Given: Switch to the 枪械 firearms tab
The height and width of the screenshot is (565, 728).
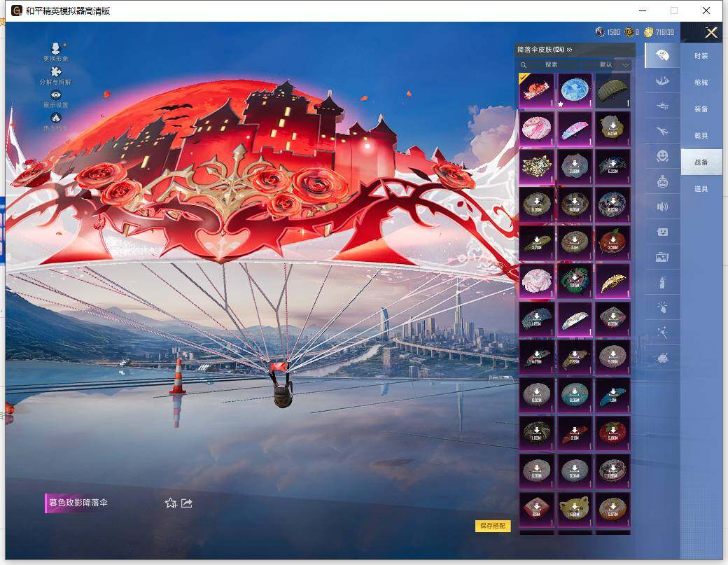Looking at the screenshot, I should tap(701, 82).
